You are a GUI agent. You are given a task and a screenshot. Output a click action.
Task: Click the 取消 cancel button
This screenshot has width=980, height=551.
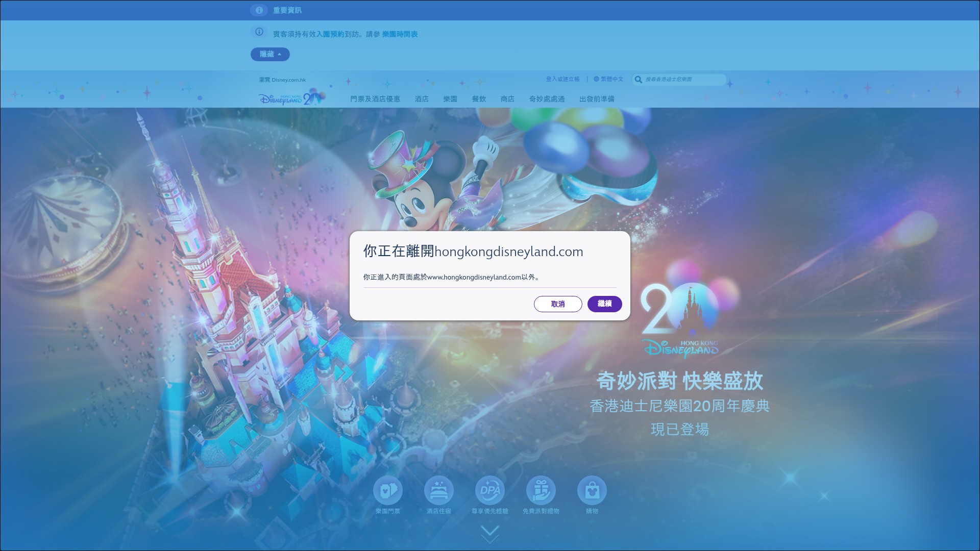pyautogui.click(x=558, y=304)
